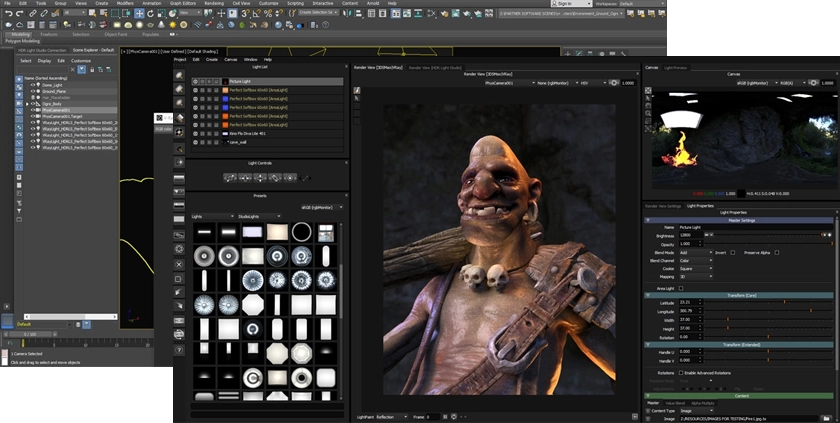Open the StudioLights preset category dropdown
Screen dimensions: 840x423
[x=259, y=216]
